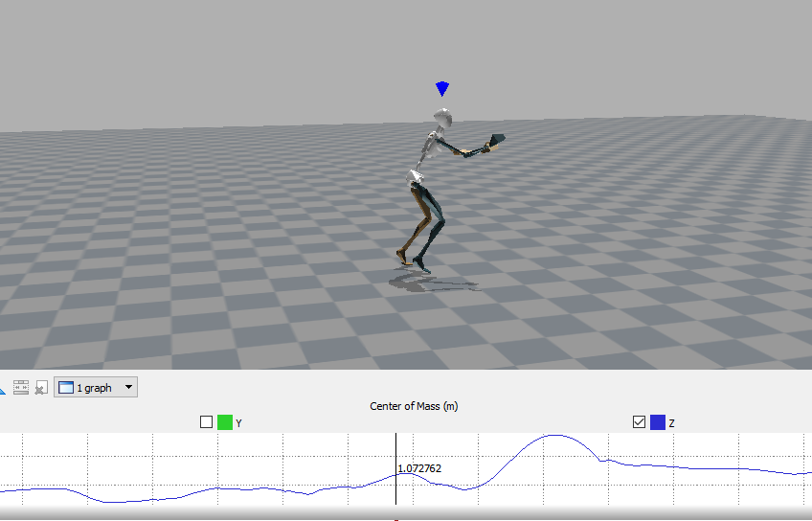
Task: Click the window icon inside the graph selector
Action: point(66,388)
